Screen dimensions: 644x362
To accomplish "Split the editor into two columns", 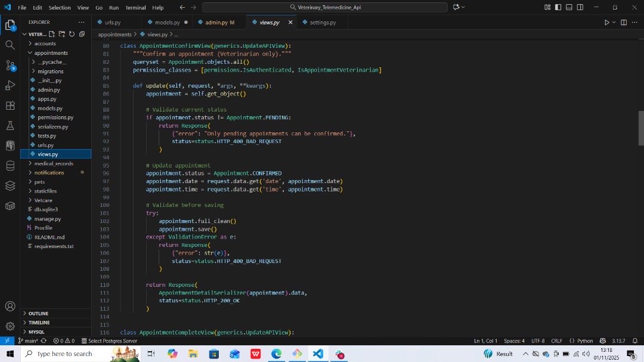I will coord(623,22).
